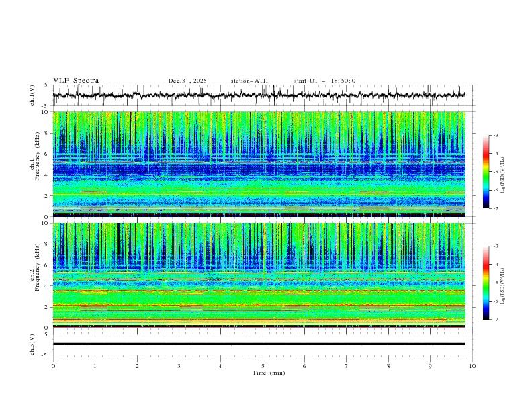Select the date label "Dec.3 , 2025"
This screenshot has width=532, height=411.
coord(187,81)
